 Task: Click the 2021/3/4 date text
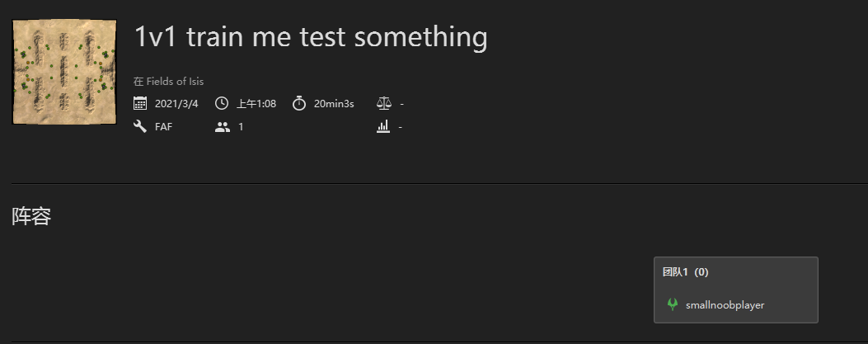[176, 104]
